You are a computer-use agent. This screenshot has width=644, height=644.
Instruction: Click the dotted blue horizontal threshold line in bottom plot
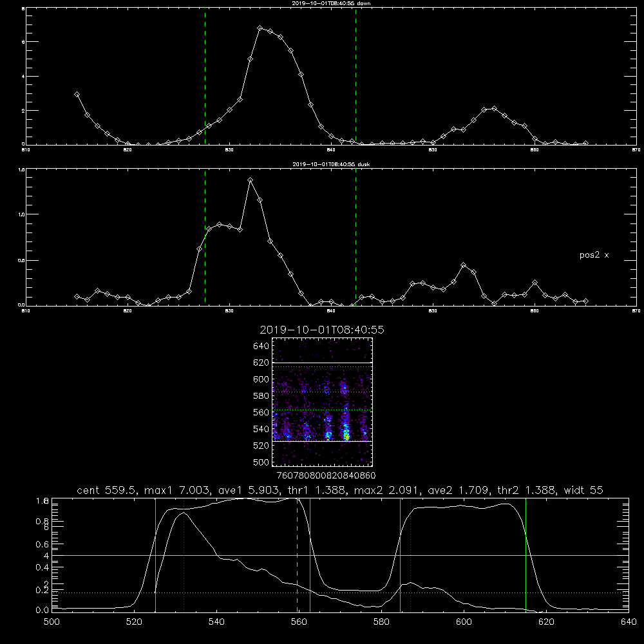click(x=340, y=592)
